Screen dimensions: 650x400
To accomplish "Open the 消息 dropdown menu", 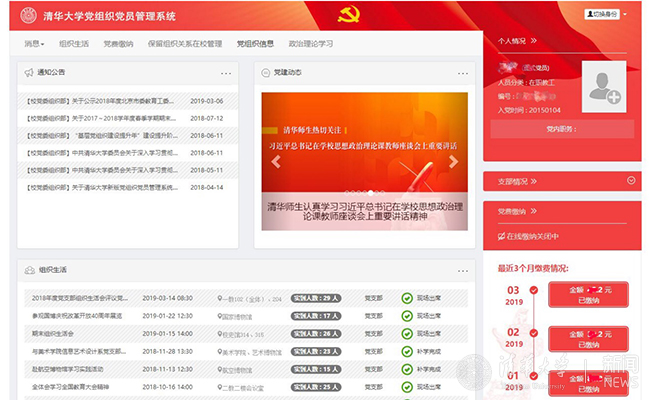I will coord(35,44).
